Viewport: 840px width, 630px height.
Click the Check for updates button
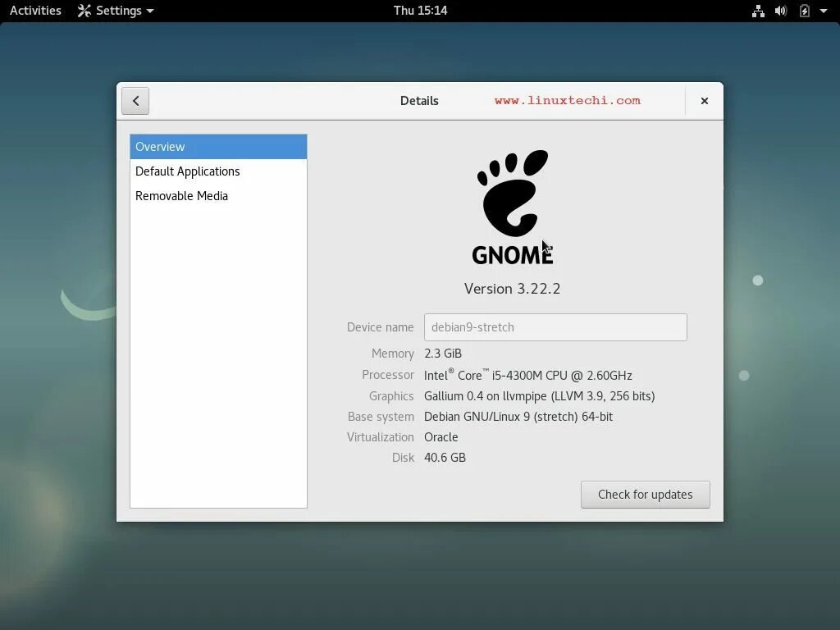[x=645, y=495]
